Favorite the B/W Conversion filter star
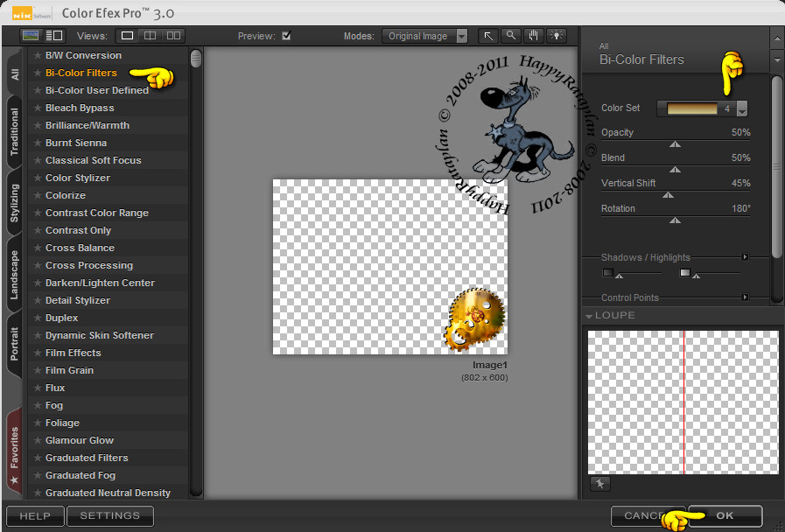This screenshot has width=785, height=532. pyautogui.click(x=37, y=55)
